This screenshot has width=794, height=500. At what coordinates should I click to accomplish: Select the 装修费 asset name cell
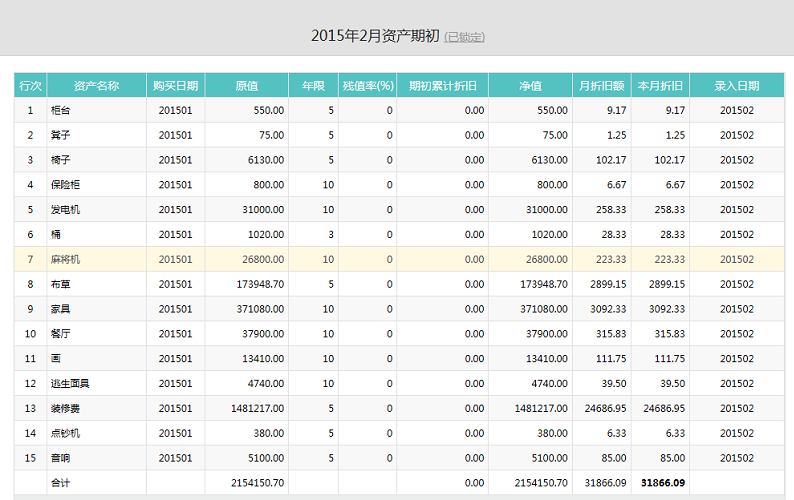[x=66, y=408]
